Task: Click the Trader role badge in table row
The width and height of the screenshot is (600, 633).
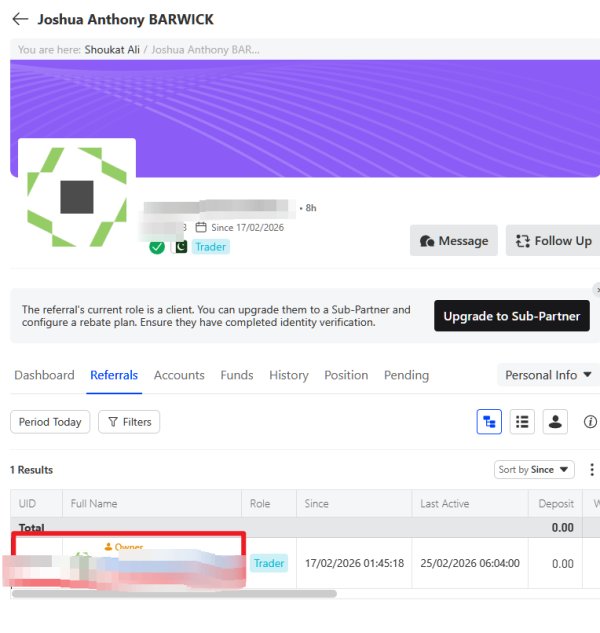Action: coord(269,563)
